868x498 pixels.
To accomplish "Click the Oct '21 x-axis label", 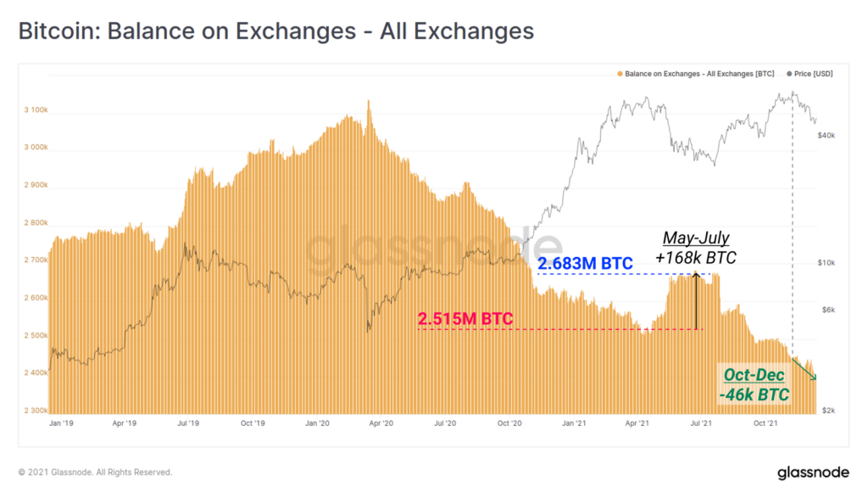I will click(x=765, y=422).
